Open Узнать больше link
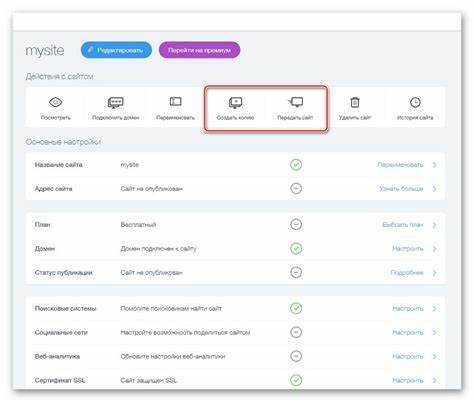 click(x=401, y=189)
